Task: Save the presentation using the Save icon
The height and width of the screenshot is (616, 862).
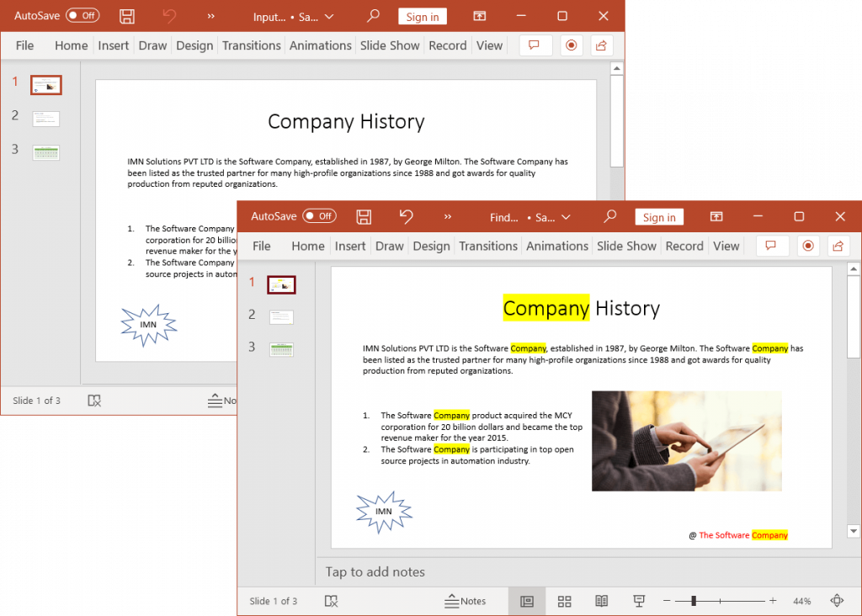Action: point(364,216)
